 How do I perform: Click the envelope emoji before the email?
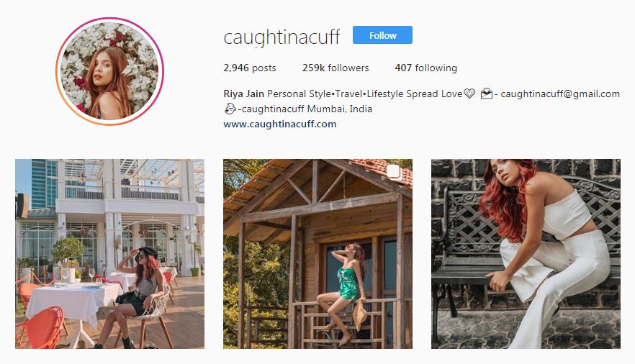pos(487,94)
